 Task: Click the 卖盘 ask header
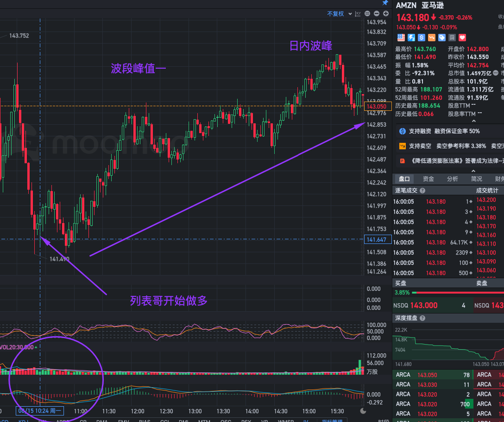pyautogui.click(x=481, y=283)
